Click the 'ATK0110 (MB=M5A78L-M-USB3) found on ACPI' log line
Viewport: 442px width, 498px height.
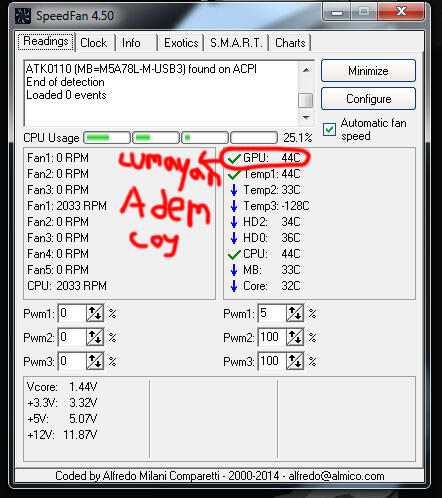[x=141, y=69]
